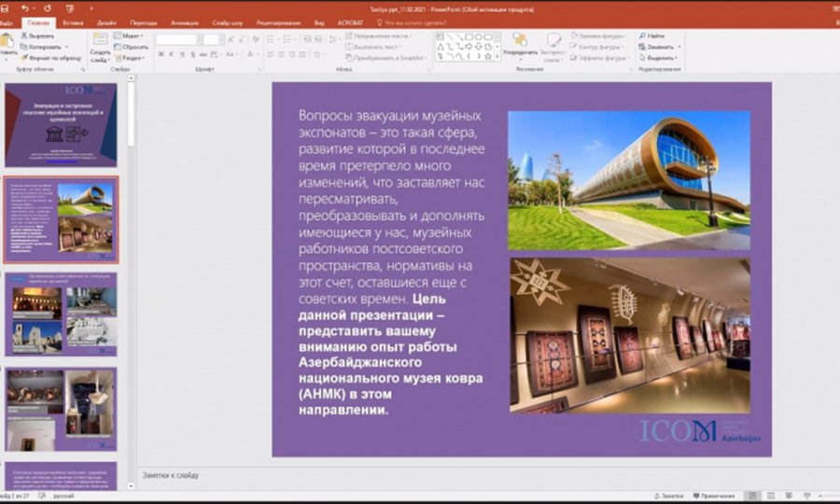The height and width of the screenshot is (504, 840).
Task: Expand the shapes gallery more arrow
Action: pos(497,56)
